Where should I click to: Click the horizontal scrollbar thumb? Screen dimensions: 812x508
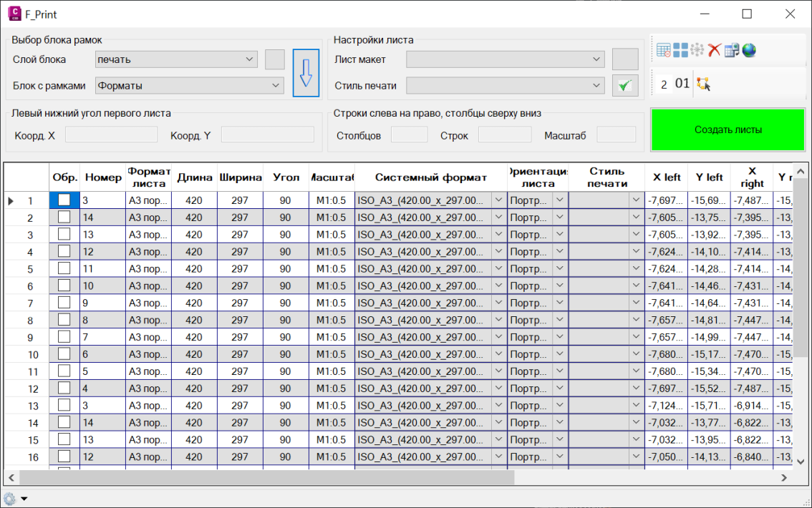click(265, 477)
